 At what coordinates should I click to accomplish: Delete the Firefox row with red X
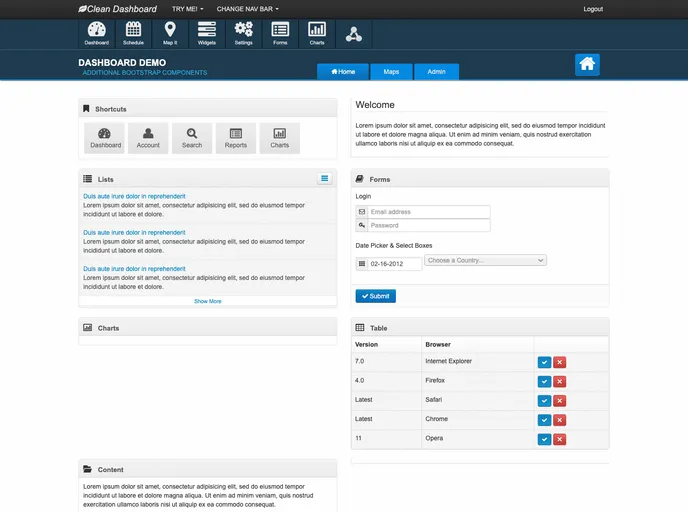(559, 382)
